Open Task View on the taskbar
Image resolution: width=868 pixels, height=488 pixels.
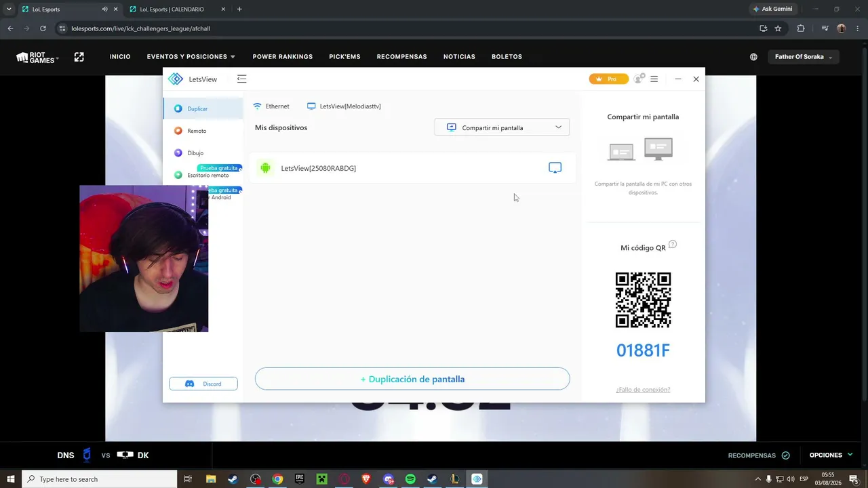point(189,479)
